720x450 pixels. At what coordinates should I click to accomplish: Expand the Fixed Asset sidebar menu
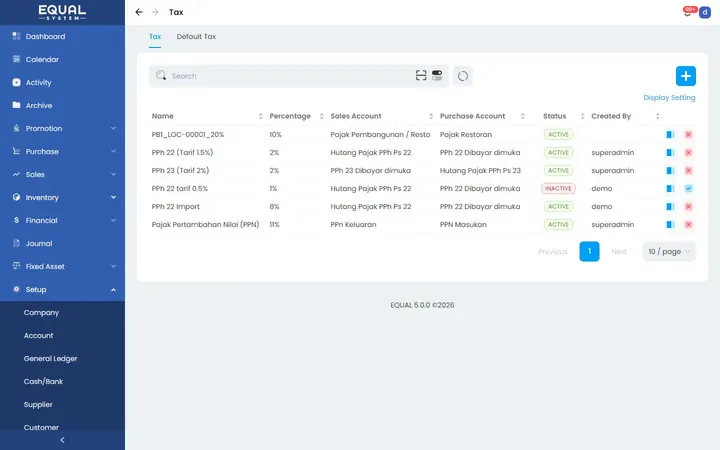[62, 266]
